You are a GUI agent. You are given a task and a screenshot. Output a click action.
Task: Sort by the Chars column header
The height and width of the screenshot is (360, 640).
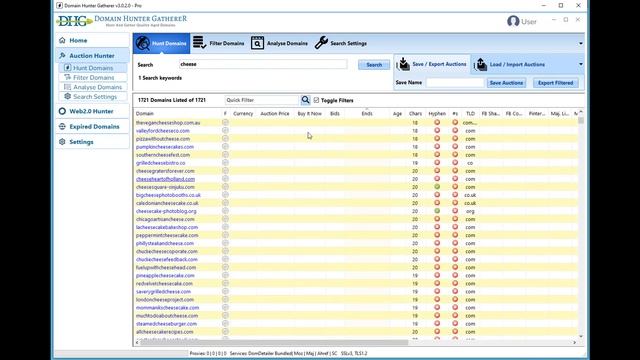pos(415,113)
